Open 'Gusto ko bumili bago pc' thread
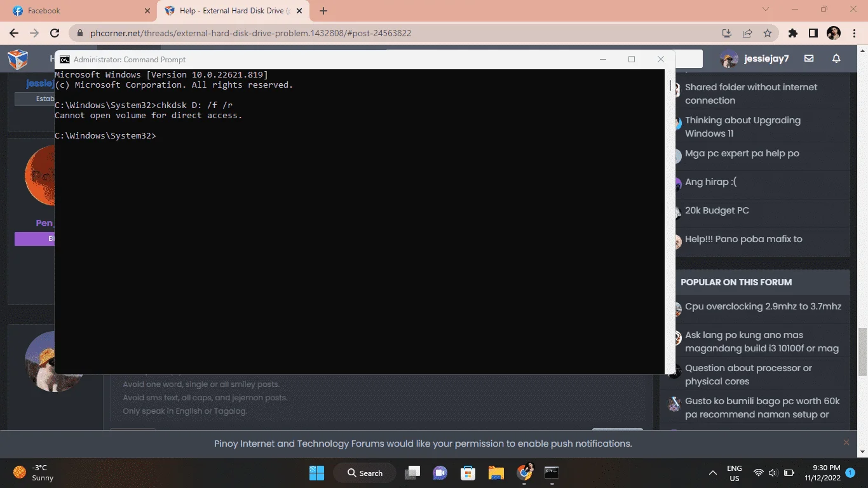 point(763,407)
